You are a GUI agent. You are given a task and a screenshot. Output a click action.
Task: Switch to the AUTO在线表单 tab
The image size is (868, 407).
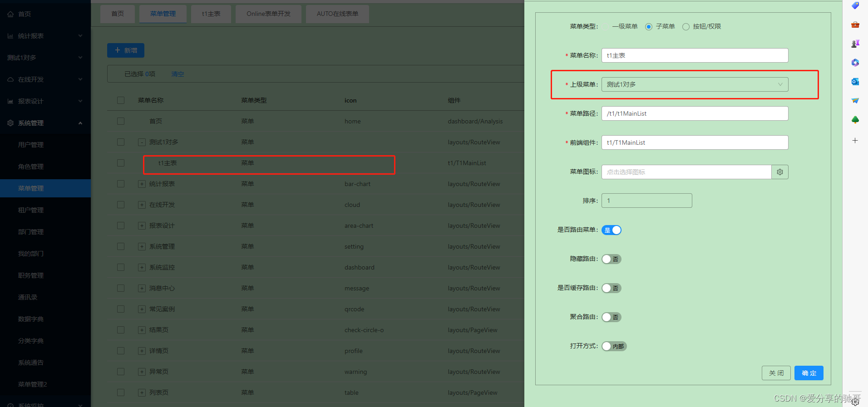[337, 14]
